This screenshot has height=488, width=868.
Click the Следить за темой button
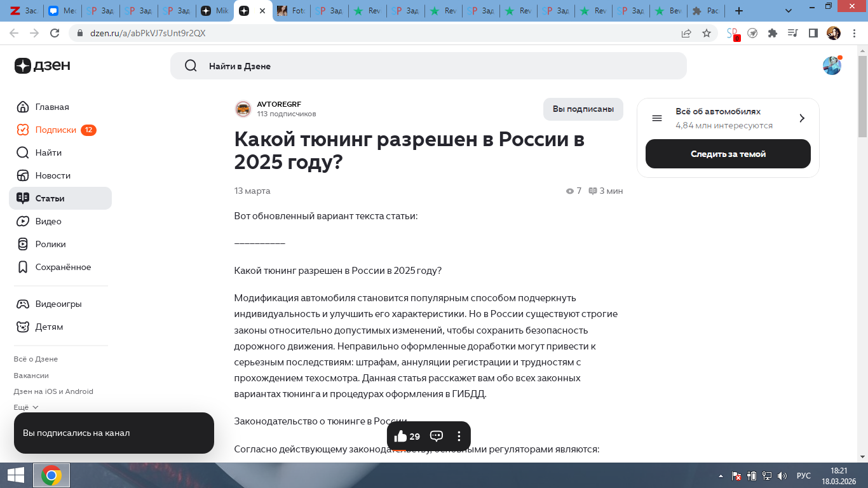pyautogui.click(x=728, y=154)
